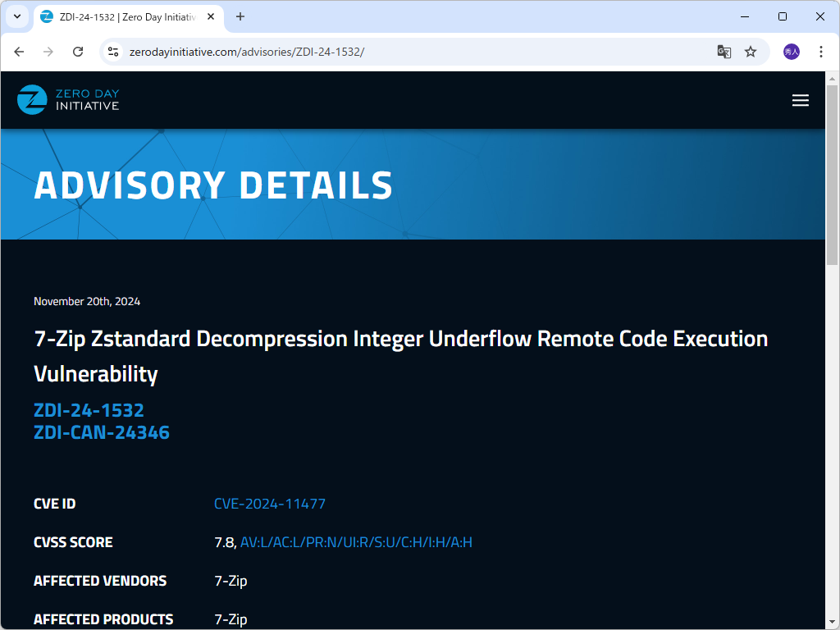Click the 7-Zip affected products value
The image size is (840, 630).
[231, 620]
